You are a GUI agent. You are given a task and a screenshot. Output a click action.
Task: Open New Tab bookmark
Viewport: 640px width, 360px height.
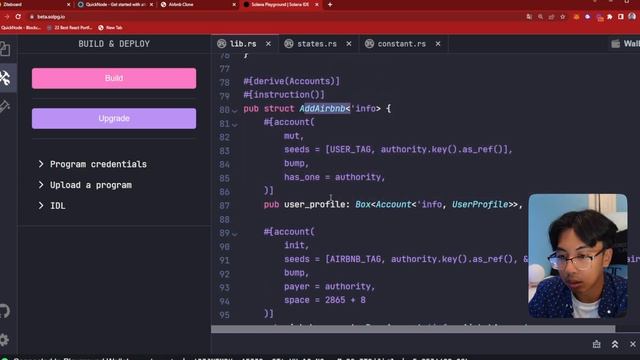110,28
